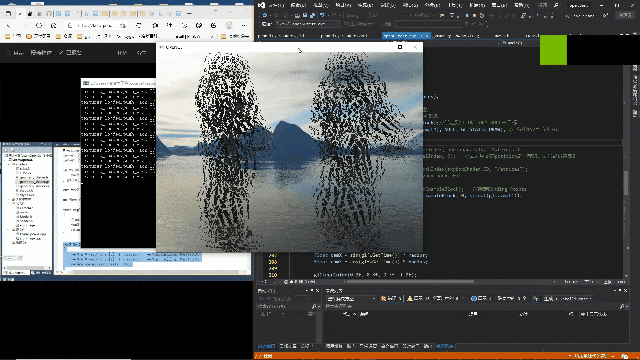Open the first menu in Visual Studio menu bar
Image resolution: width=640 pixels, height=360 pixels.
click(276, 5)
